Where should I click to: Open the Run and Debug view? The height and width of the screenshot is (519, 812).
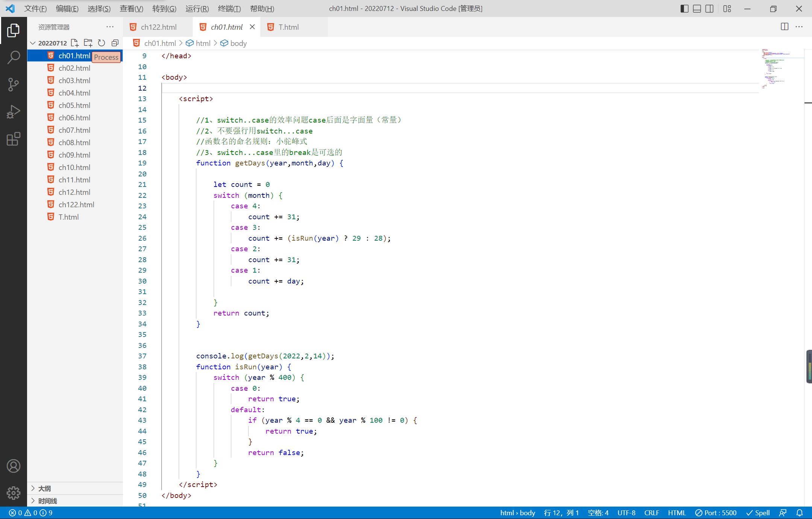tap(14, 112)
